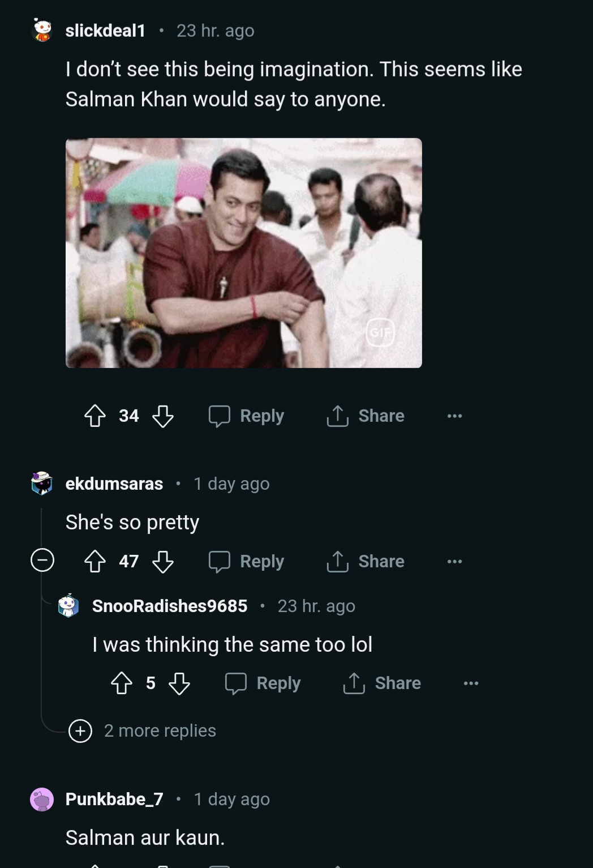
Task: Downvote SnooRadishes9685's comment
Action: pos(179,683)
